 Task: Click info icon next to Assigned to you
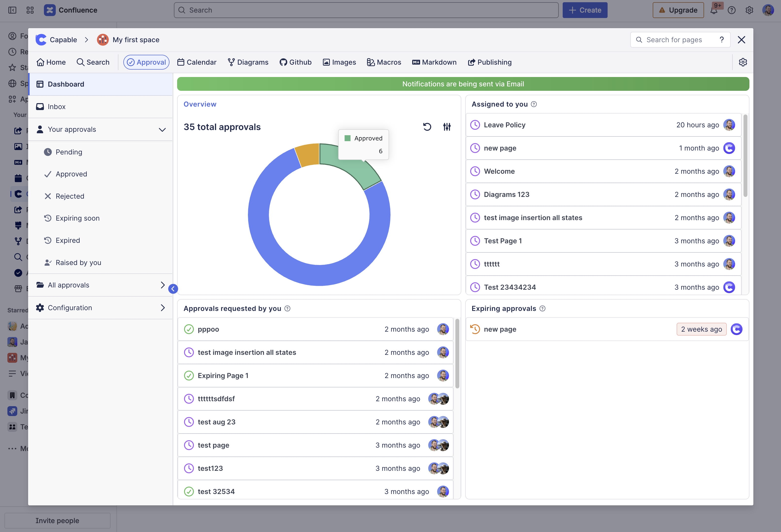click(534, 104)
